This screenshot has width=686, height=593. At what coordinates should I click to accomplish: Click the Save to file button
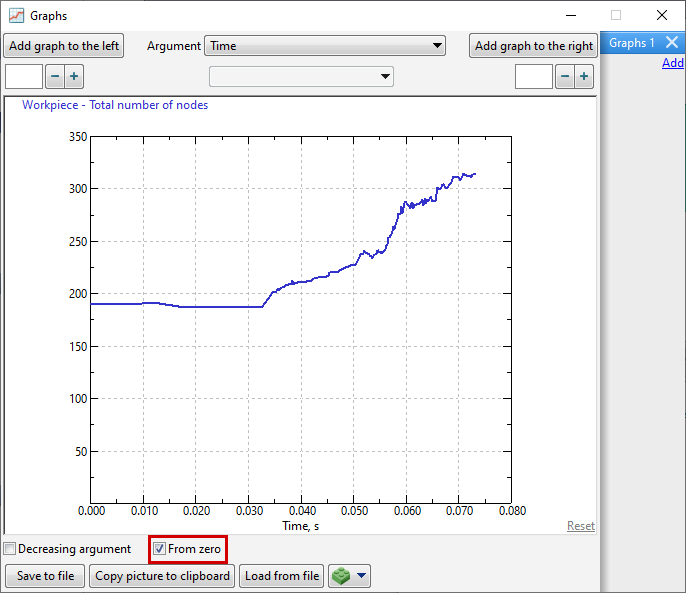click(46, 575)
